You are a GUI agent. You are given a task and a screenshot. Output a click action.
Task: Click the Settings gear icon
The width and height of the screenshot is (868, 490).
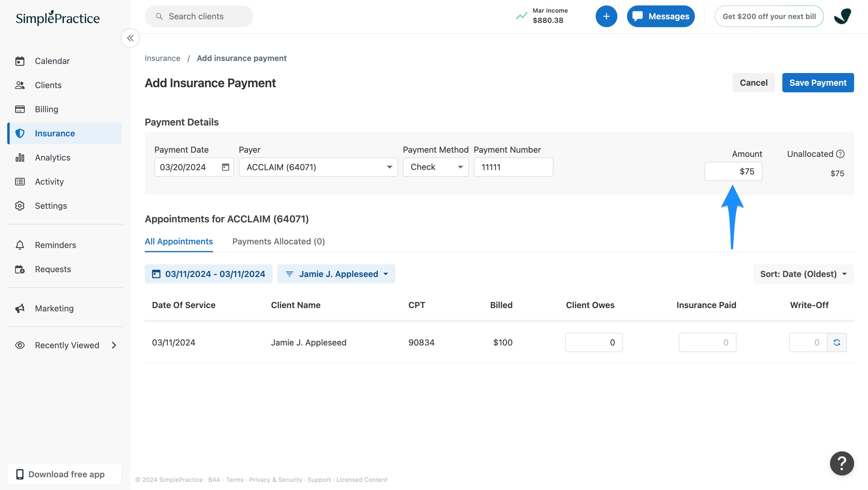[x=20, y=205]
